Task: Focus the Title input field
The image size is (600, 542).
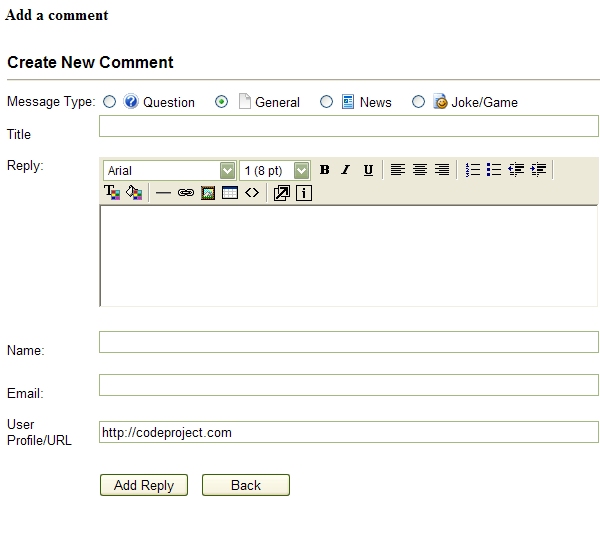Action: (x=349, y=126)
